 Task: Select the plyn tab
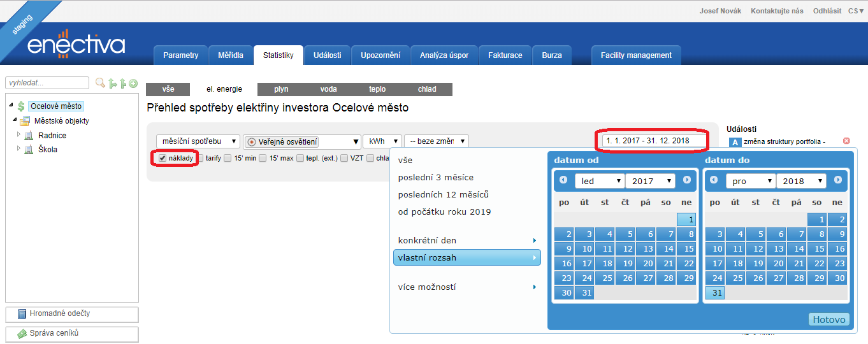point(281,89)
